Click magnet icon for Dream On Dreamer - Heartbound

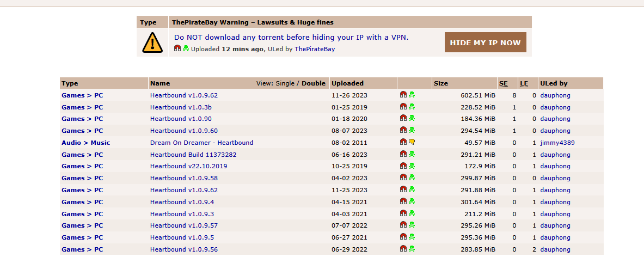[x=403, y=142]
